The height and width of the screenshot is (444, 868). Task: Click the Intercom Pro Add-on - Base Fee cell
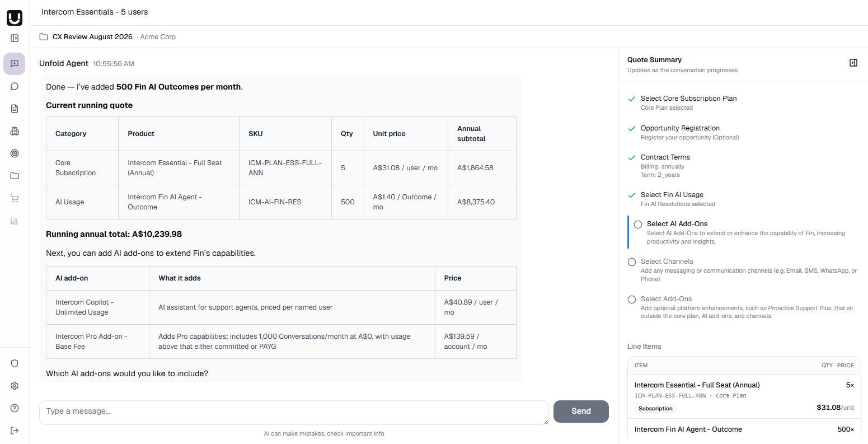point(97,342)
